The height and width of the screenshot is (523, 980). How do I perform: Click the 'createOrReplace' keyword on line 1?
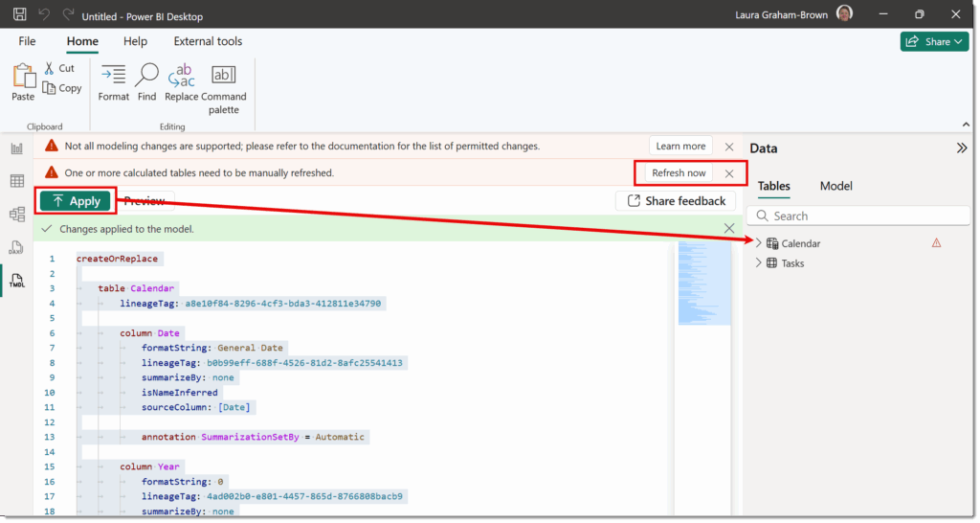(117, 259)
